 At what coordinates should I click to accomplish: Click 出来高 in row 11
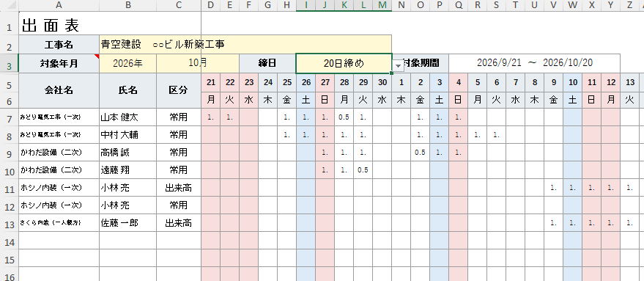click(179, 188)
